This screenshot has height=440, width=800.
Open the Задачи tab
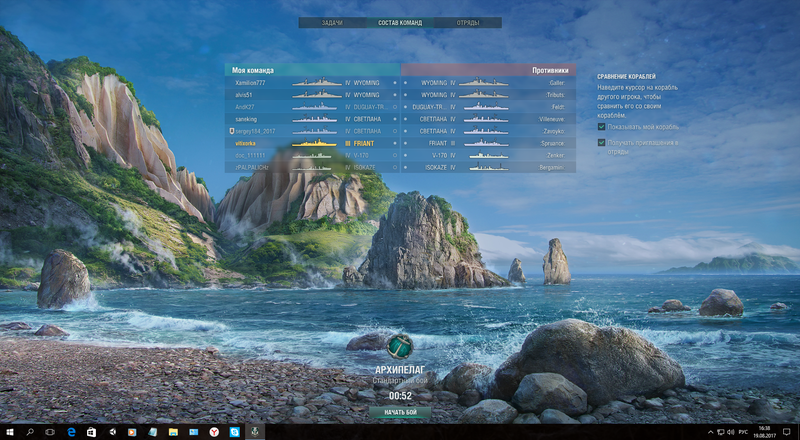(332, 23)
